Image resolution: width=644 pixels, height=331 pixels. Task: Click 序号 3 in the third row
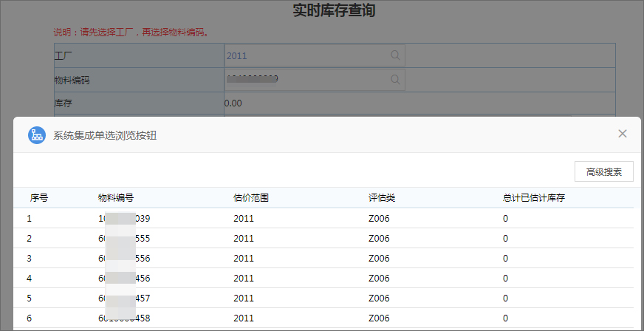[29, 259]
